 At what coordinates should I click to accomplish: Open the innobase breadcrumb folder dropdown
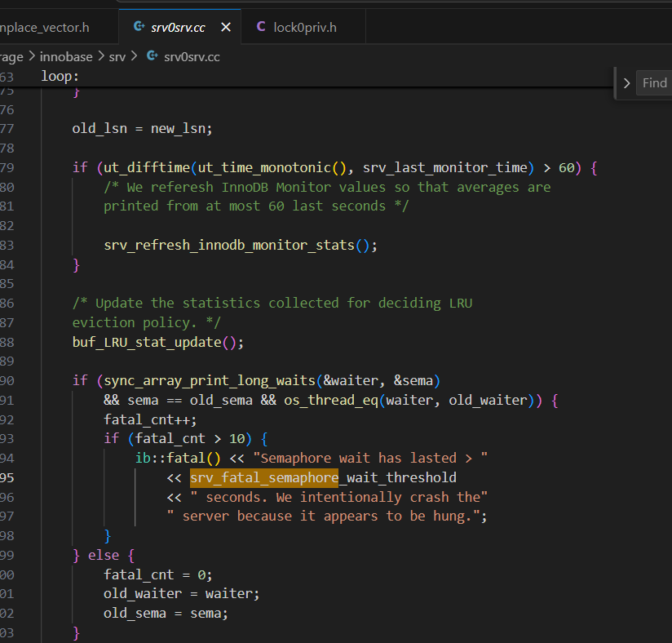(68, 56)
